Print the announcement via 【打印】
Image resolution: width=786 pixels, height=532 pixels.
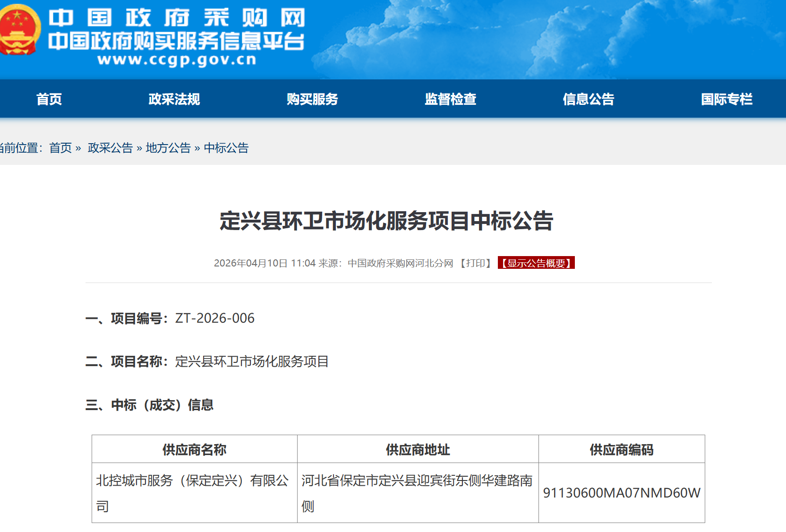476,263
